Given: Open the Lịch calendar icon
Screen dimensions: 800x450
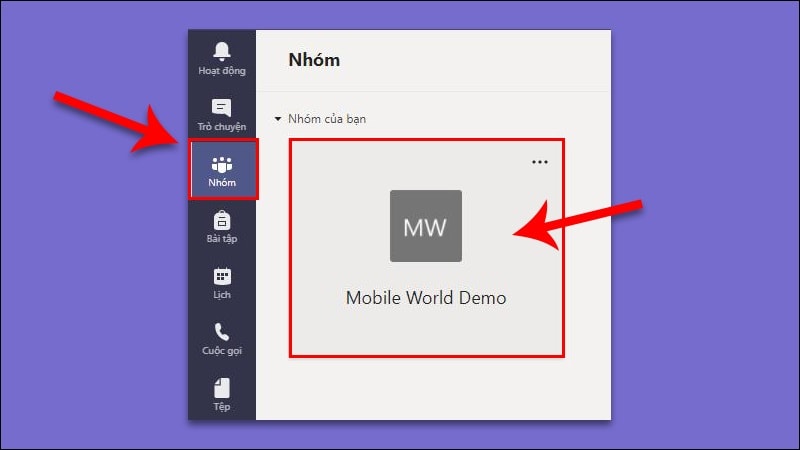Looking at the screenshot, I should coord(221,276).
